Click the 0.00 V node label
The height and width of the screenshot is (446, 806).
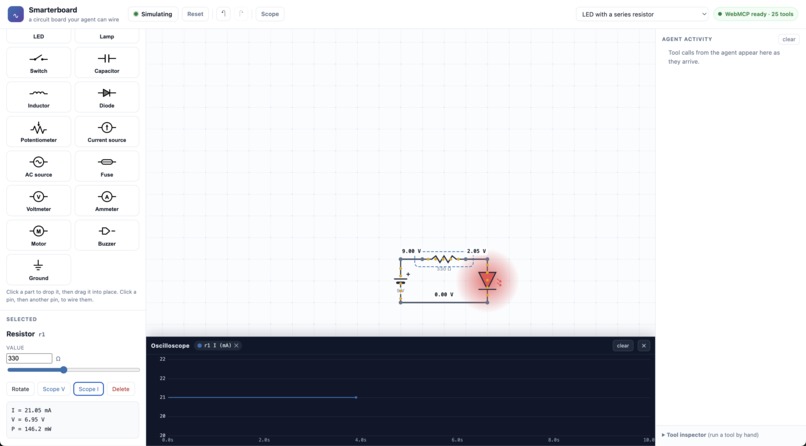click(444, 294)
